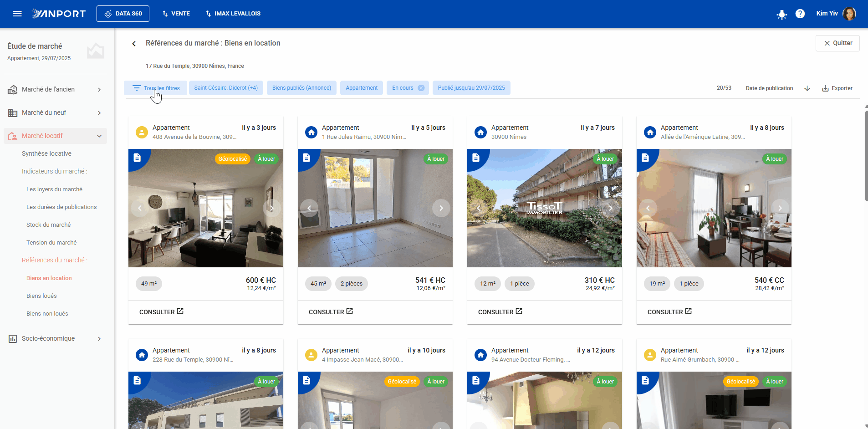Viewport: 868px width, 429px height.
Task: Click yellow user badge on Avenue de la Bouvine card
Action: 142,133
